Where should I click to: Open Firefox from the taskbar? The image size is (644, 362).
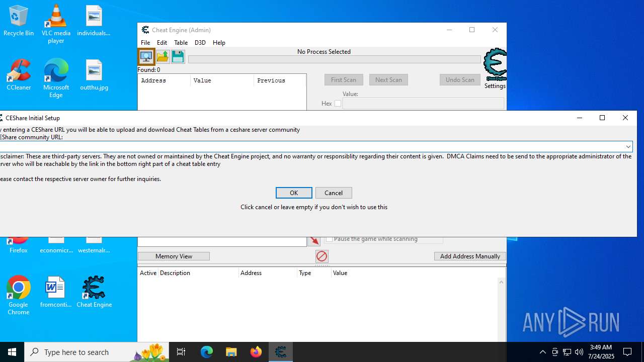[x=256, y=352]
